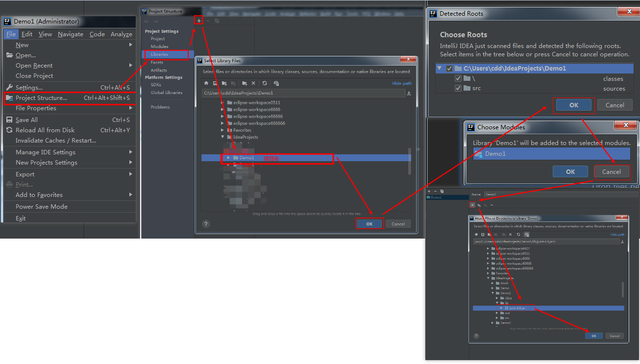This screenshot has height=364, width=640.
Task: Click Cancel in Select Library Files dialog
Action: coord(398,224)
